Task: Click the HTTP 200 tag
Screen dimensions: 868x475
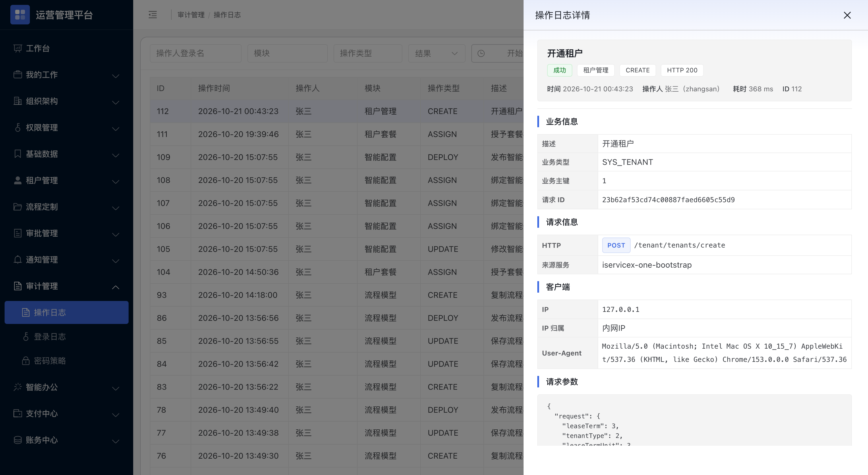Action: (x=682, y=70)
